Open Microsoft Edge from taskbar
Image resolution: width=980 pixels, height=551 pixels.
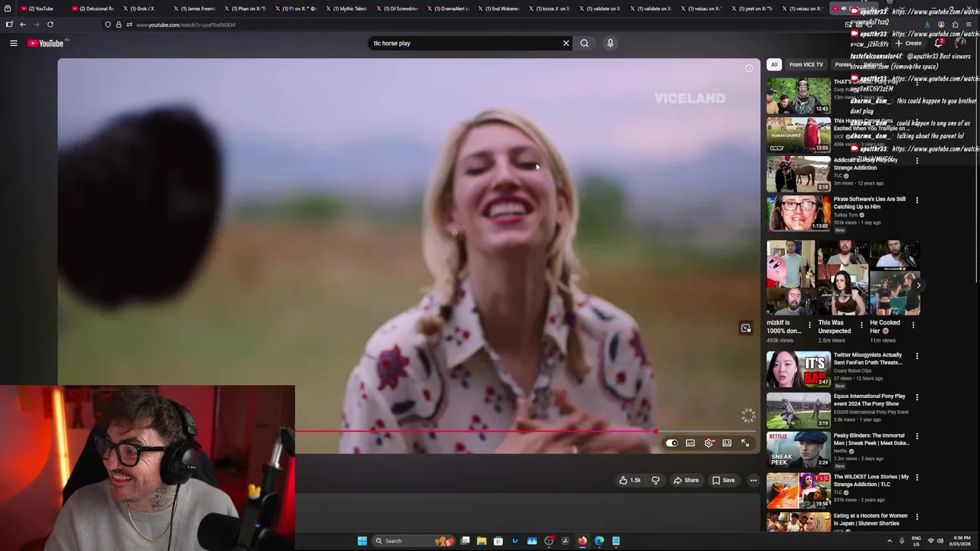pyautogui.click(x=599, y=541)
